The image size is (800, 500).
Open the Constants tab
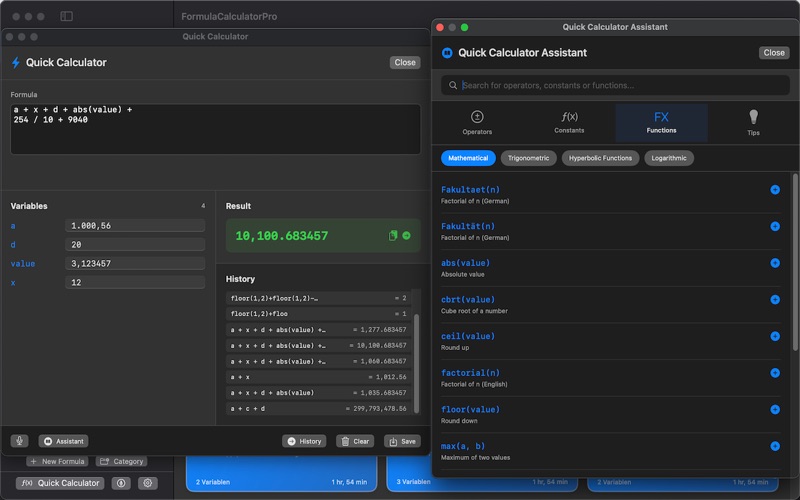[x=569, y=123]
